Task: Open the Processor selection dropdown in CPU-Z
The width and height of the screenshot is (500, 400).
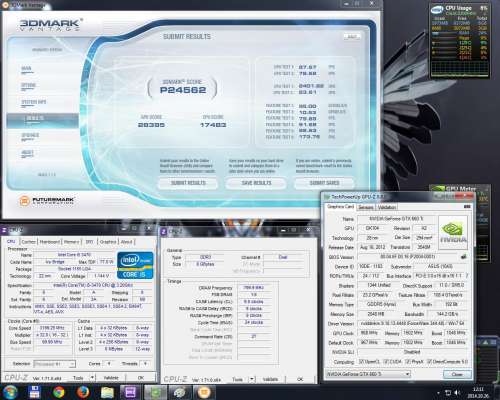Action: [55, 364]
